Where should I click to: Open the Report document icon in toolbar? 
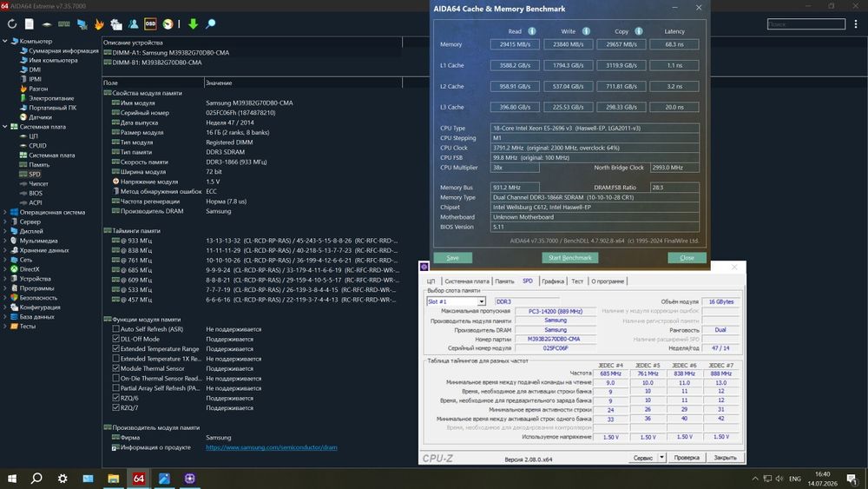click(x=30, y=23)
